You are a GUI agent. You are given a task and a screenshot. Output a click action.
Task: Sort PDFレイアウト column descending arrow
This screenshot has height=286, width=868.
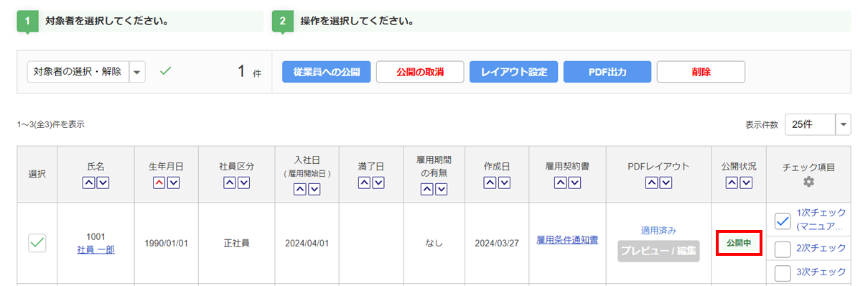pyautogui.click(x=666, y=183)
